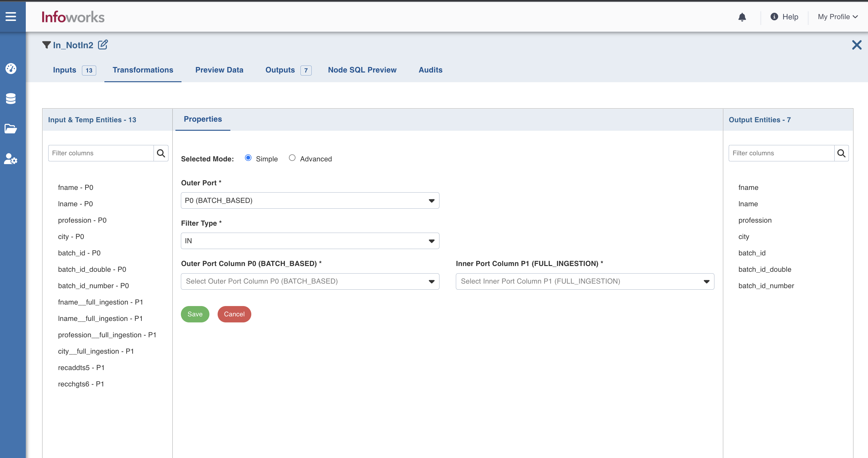The width and height of the screenshot is (868, 458).
Task: Select 'batch_id_number - P0' input entity
Action: click(x=93, y=286)
